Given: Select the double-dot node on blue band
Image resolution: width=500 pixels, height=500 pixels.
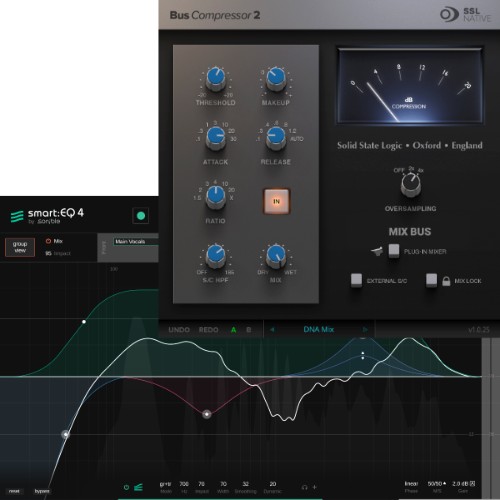Looking at the screenshot, I should tap(363, 355).
